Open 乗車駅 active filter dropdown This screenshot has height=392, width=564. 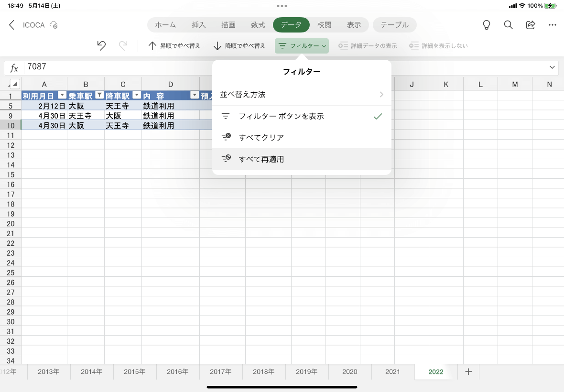click(x=99, y=95)
